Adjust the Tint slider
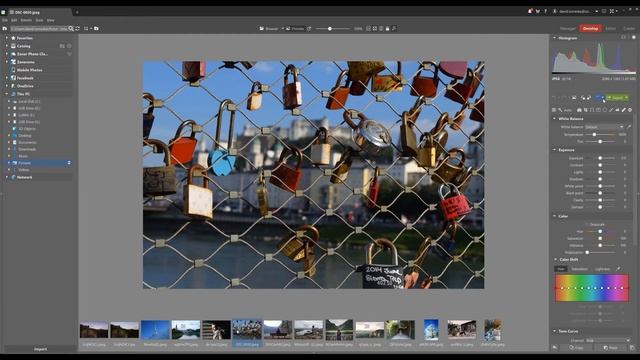 coord(600,142)
